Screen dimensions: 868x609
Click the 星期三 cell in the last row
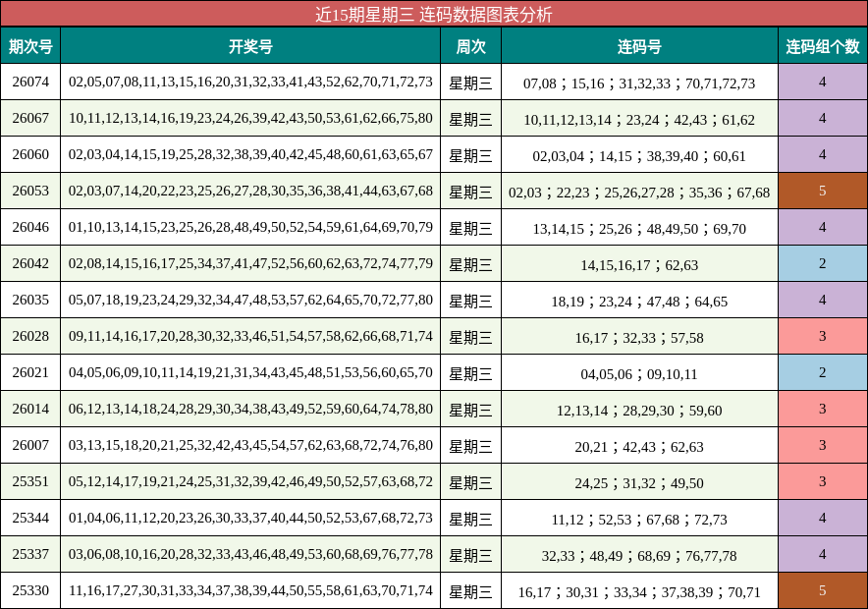pos(473,590)
